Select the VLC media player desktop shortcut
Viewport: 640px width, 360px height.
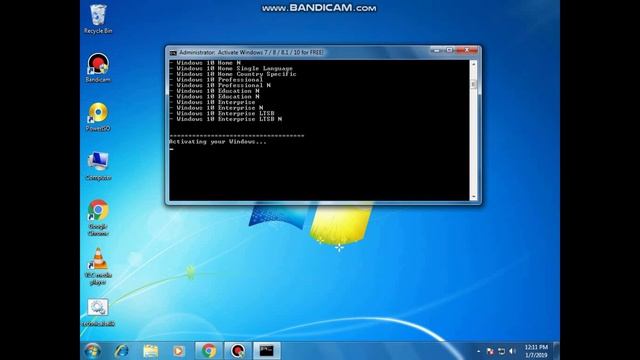[98, 266]
